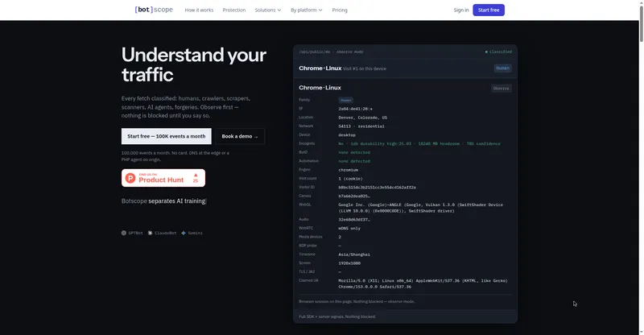Click the GPTBot label

(135, 233)
